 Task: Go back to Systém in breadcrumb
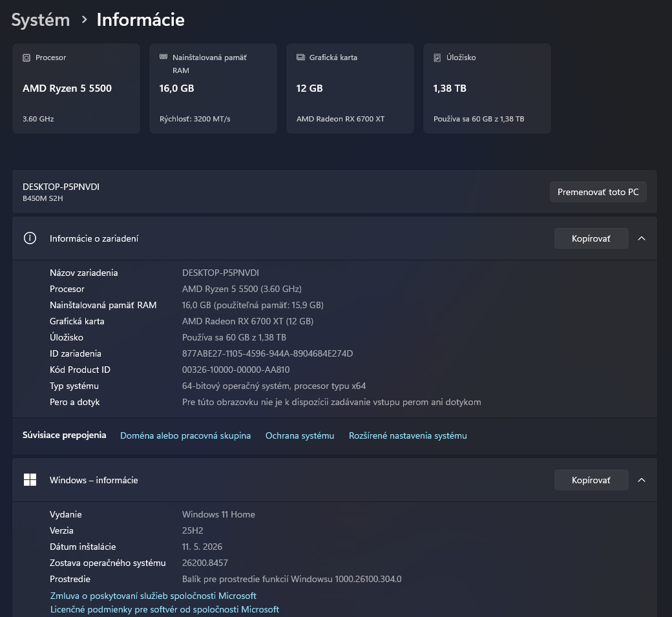tap(40, 20)
